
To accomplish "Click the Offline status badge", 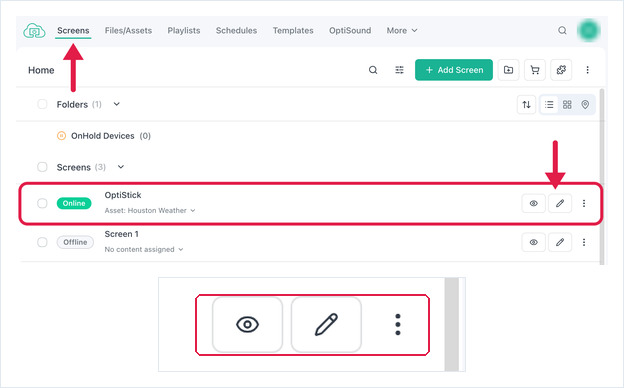I will click(75, 242).
